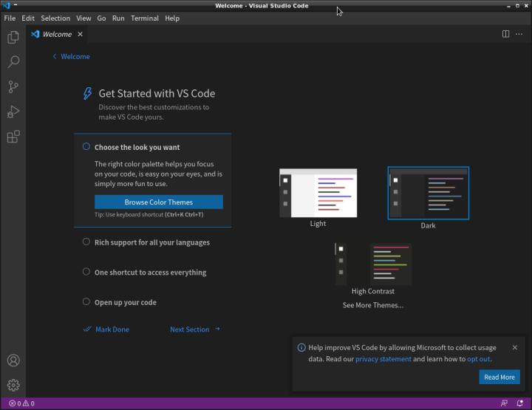Viewport: 532px width, 410px height.
Task: Select 'Open up your code' step circle
Action: 86,301
